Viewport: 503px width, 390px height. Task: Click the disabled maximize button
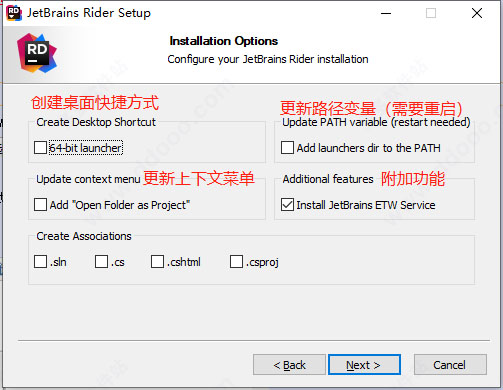pyautogui.click(x=431, y=13)
